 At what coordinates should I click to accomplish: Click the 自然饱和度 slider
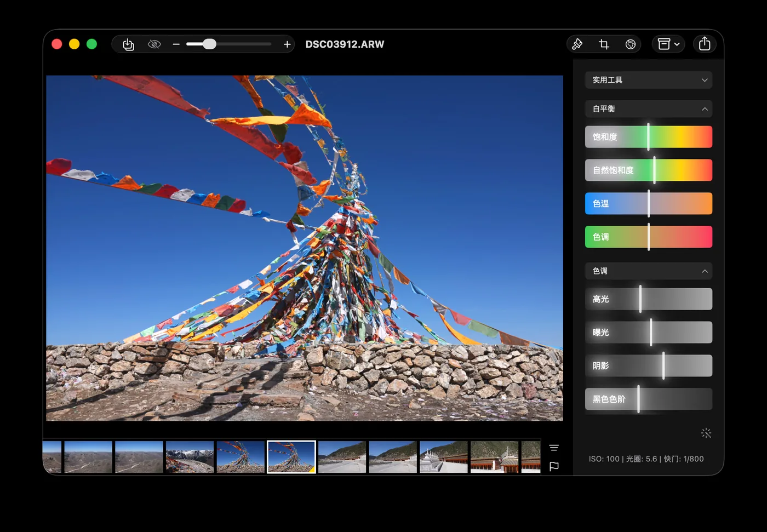649,170
